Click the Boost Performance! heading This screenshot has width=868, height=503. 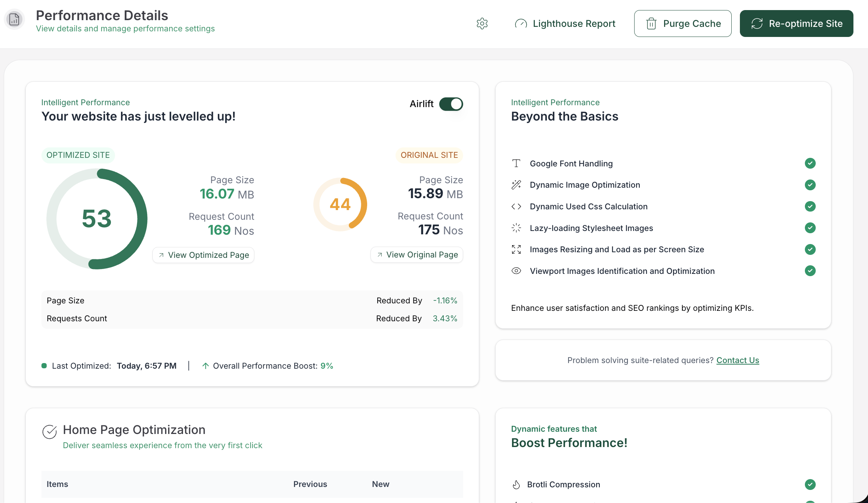click(x=569, y=443)
